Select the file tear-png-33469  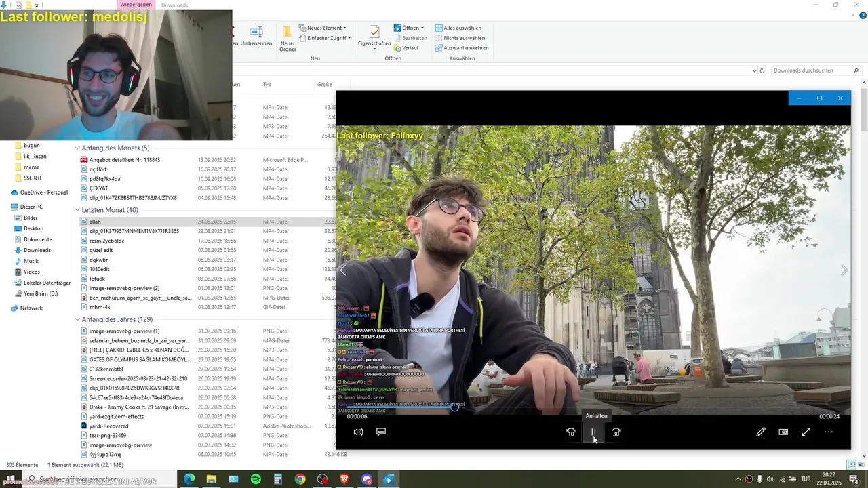click(x=108, y=436)
